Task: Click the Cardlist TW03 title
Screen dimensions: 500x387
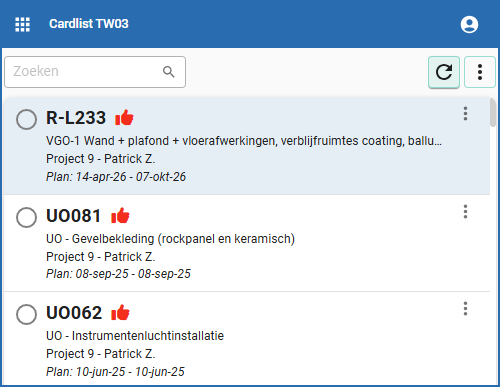Action: pos(89,24)
